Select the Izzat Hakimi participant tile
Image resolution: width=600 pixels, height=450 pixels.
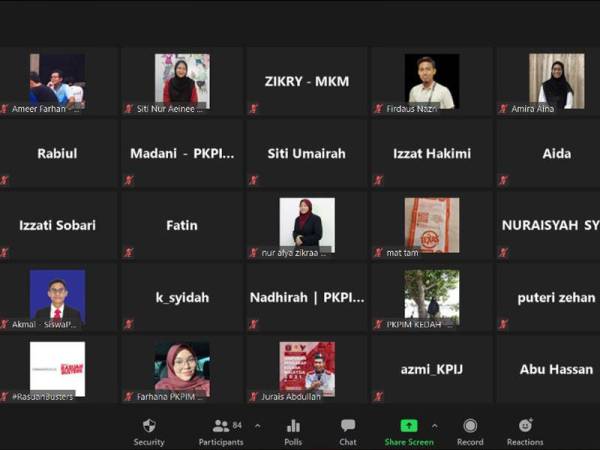[x=431, y=154]
